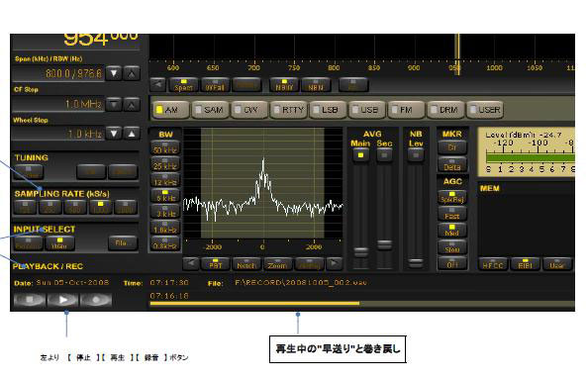This screenshot has width=588, height=381.
Task: Start recording with the record button
Action: [96, 300]
